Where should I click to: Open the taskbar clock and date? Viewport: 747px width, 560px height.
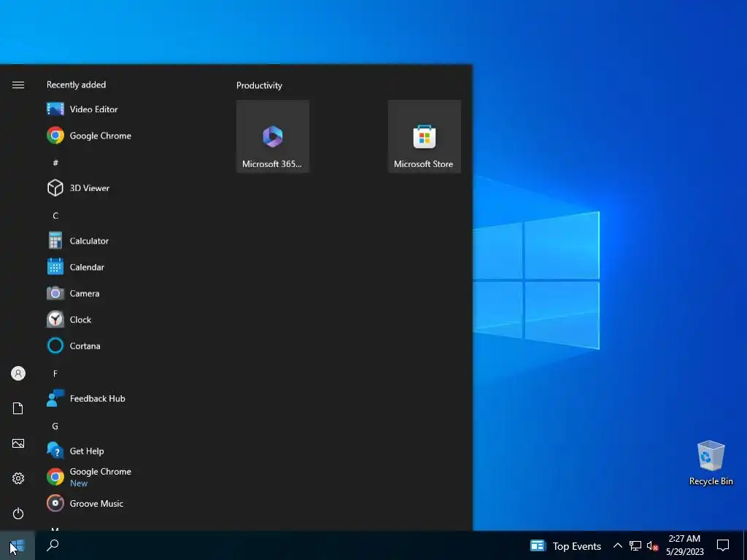684,545
